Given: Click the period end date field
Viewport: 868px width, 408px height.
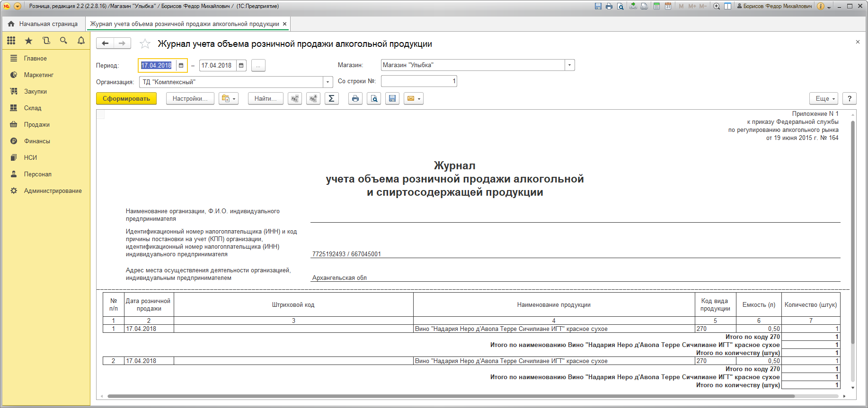Looking at the screenshot, I should 218,65.
